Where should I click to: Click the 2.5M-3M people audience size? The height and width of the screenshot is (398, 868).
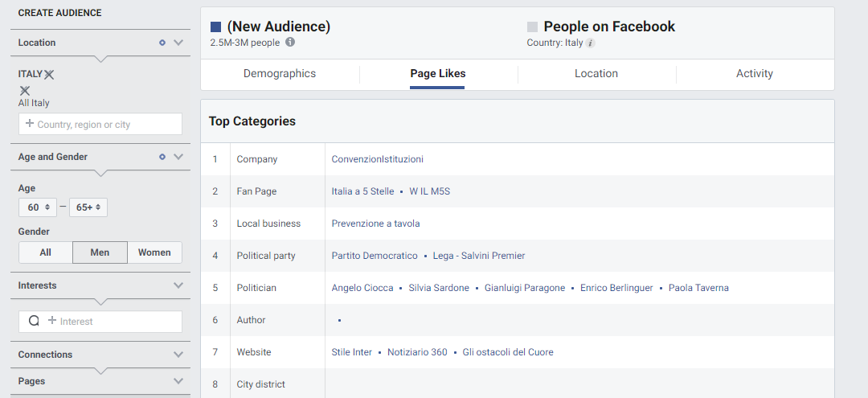[244, 43]
